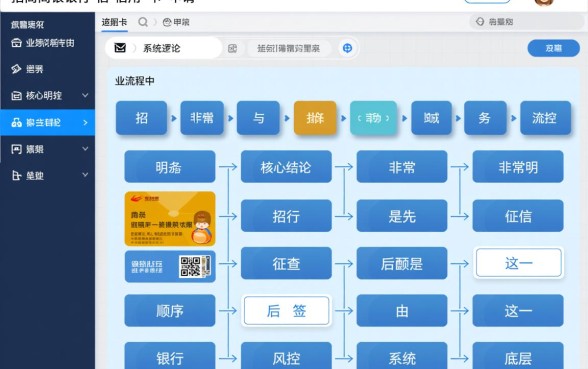Expand the 核心明控 sidebar chevron
This screenshot has width=588, height=369.
[85, 95]
